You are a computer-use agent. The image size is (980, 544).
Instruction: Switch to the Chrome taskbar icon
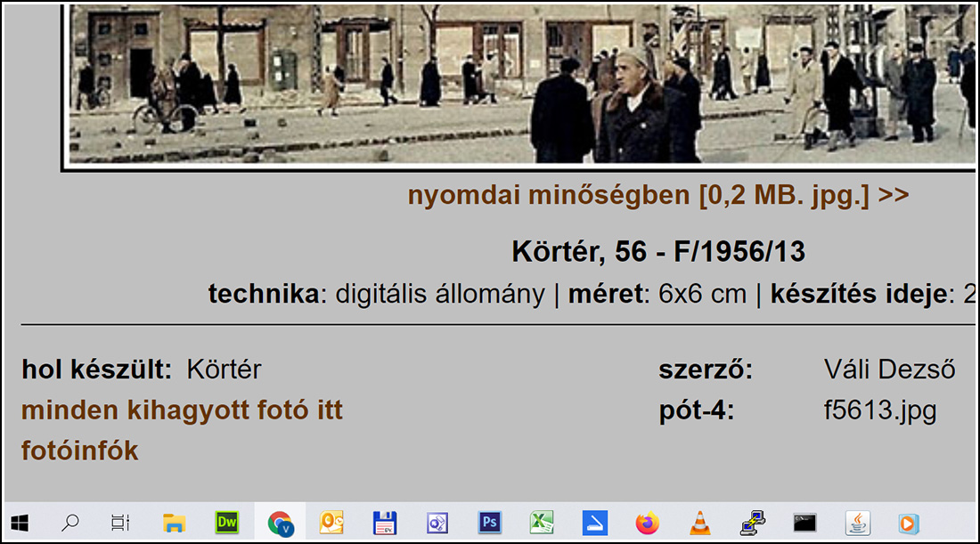[280, 524]
